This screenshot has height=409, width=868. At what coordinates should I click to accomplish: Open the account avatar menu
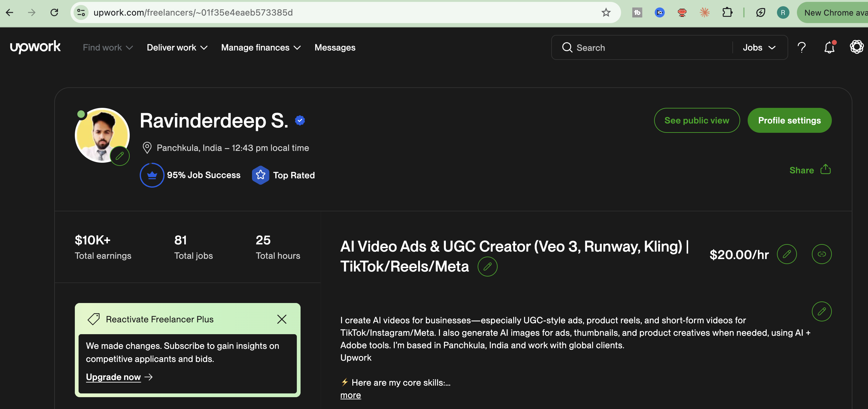[x=856, y=47]
